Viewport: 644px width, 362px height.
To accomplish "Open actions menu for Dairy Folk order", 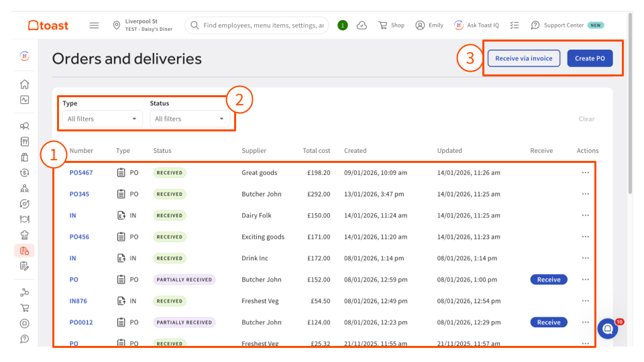I will point(585,215).
